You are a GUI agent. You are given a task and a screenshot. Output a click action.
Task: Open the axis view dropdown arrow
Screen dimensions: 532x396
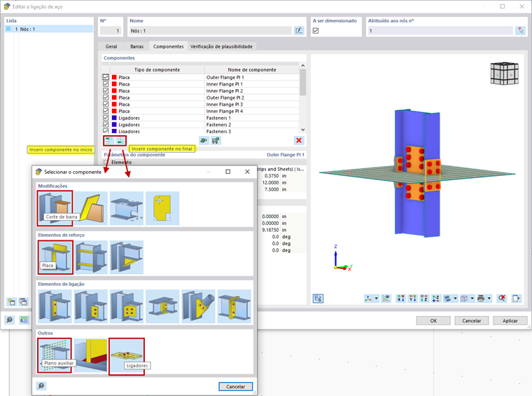click(x=377, y=299)
